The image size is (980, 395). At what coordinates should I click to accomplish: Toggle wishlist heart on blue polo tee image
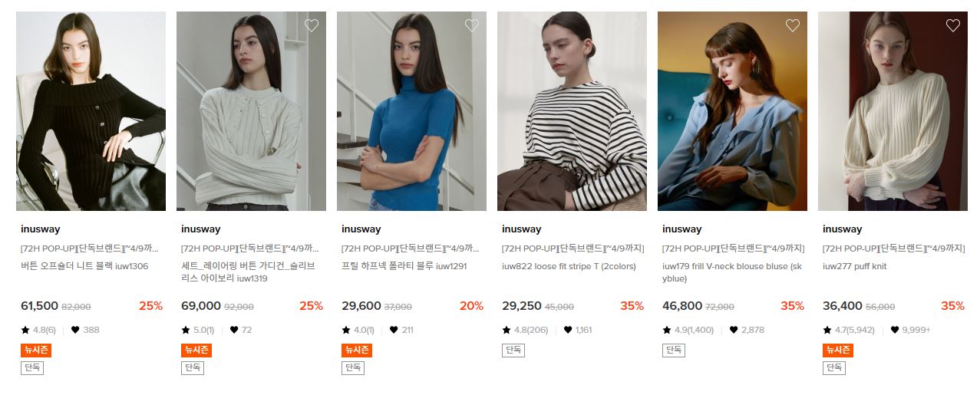pyautogui.click(x=472, y=25)
